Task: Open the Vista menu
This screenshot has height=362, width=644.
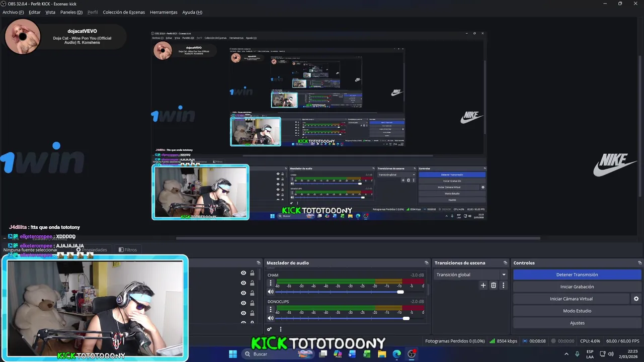Action: coord(50,12)
